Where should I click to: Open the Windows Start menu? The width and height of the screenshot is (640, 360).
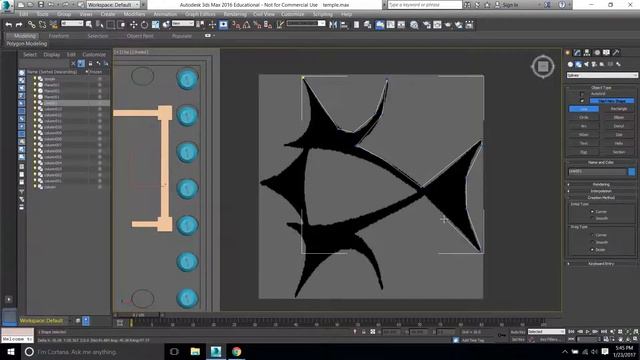click(11, 351)
